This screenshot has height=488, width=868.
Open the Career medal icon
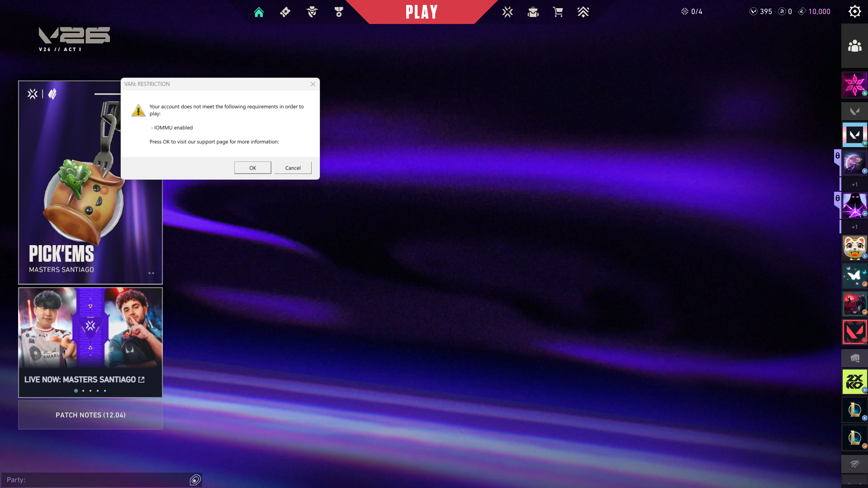pos(338,12)
